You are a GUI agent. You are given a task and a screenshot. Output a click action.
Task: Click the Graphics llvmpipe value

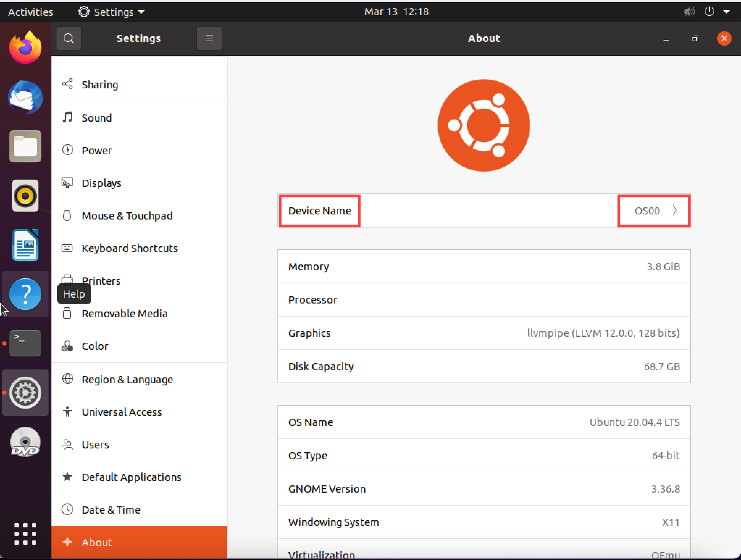pyautogui.click(x=603, y=333)
